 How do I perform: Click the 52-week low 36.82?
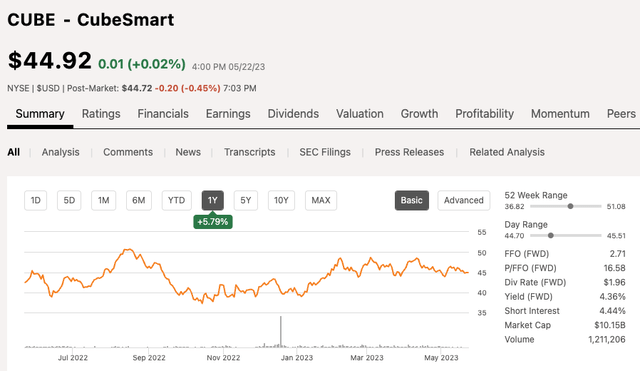pyautogui.click(x=514, y=207)
